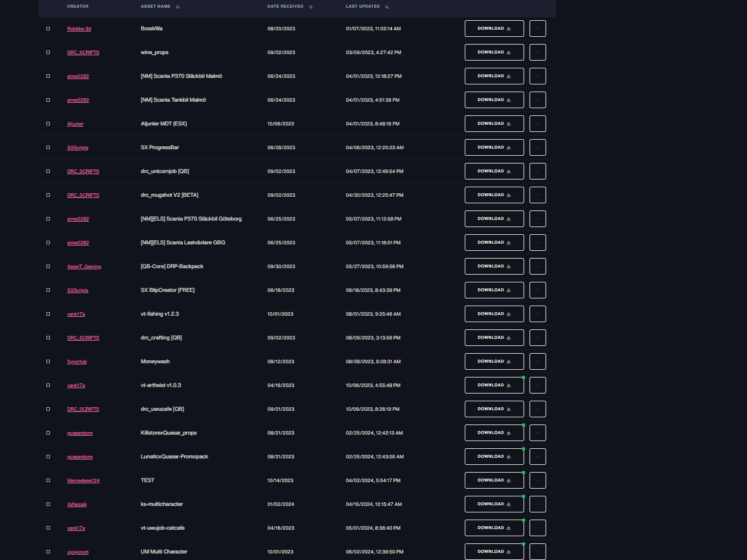Click the Creator column header
The height and width of the screenshot is (560, 747).
tap(78, 7)
